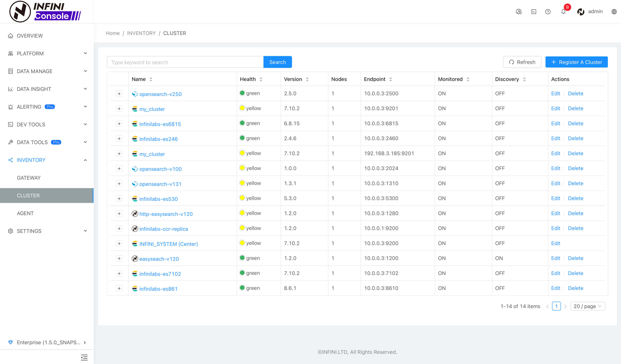Click Register A Cluster button
Screen dimensions: 621x364
tap(577, 62)
